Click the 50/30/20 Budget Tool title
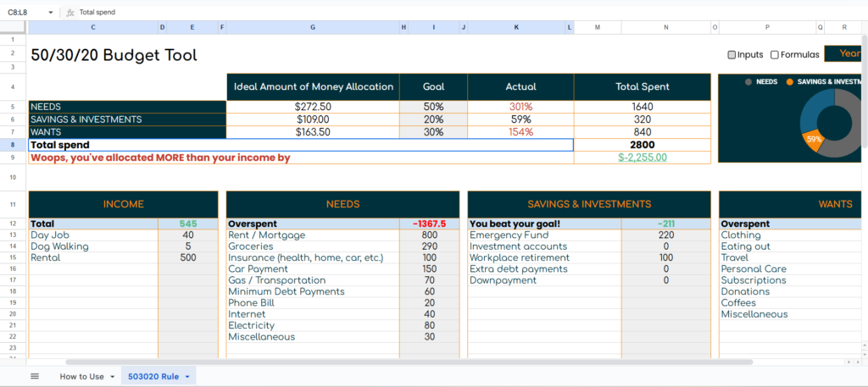The image size is (868, 387). point(114,55)
